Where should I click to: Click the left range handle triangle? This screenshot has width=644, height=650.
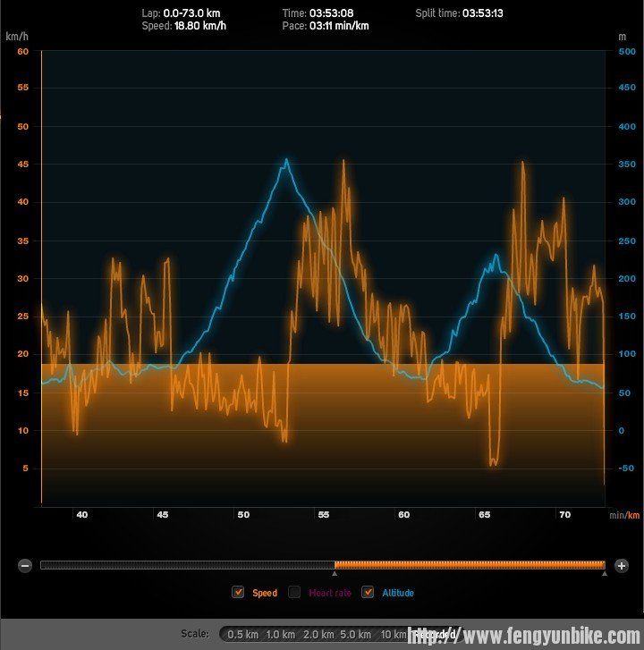point(335,574)
